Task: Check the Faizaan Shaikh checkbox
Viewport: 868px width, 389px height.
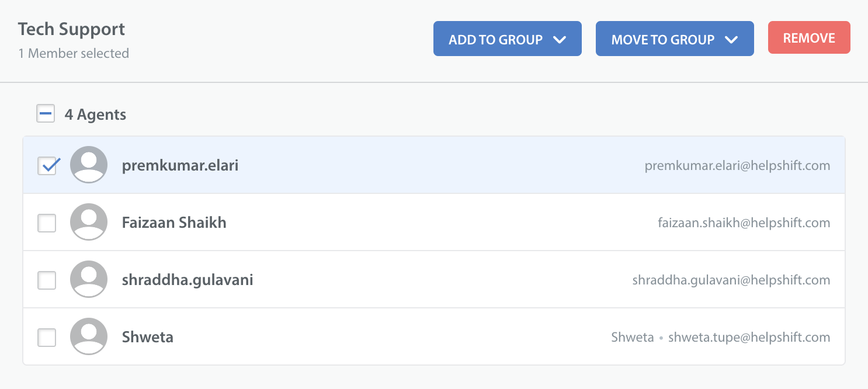Action: click(x=47, y=223)
